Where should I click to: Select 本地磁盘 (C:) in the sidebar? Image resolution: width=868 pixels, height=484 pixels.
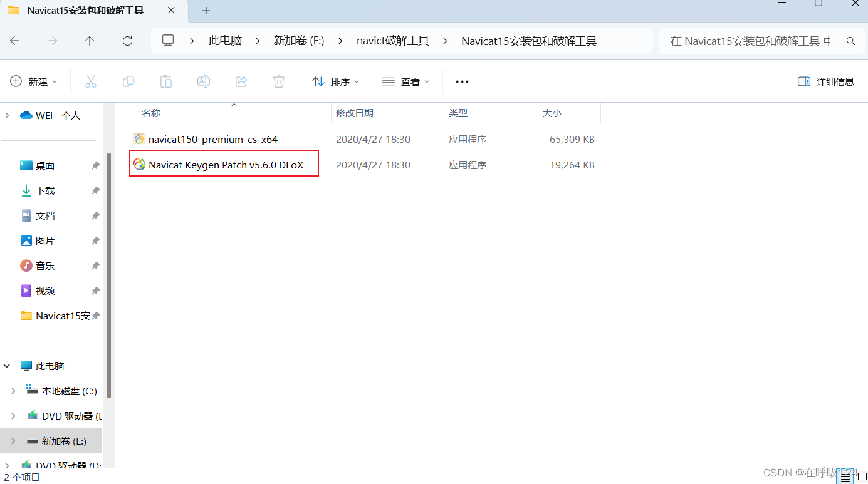[x=70, y=391]
